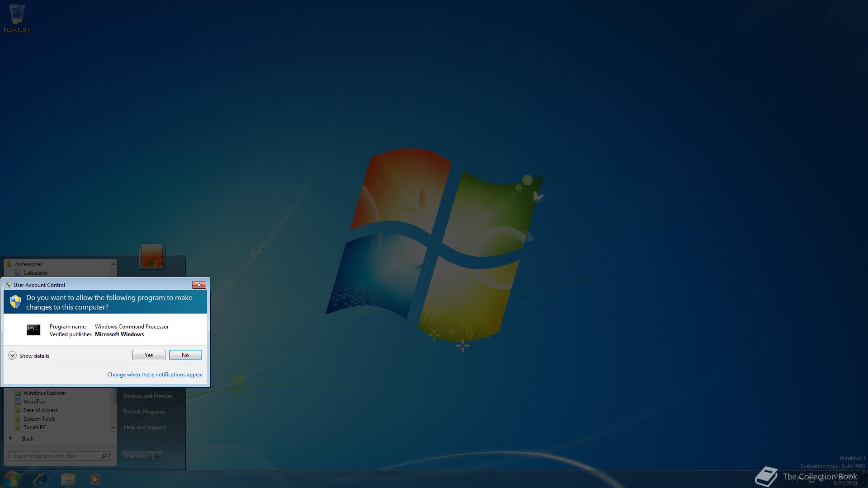Click the Start orb button
This screenshot has height=488, width=868.
point(12,479)
